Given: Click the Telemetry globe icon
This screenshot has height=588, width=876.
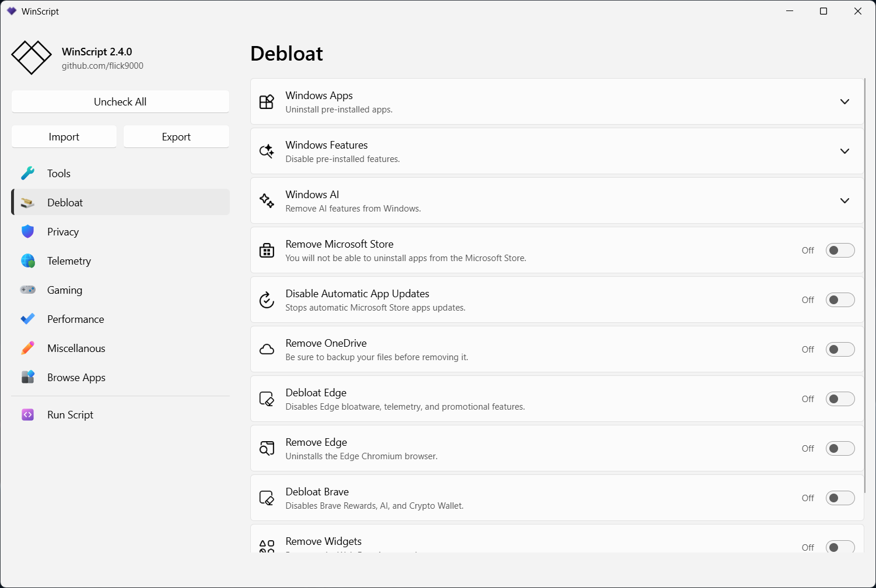Looking at the screenshot, I should point(27,261).
